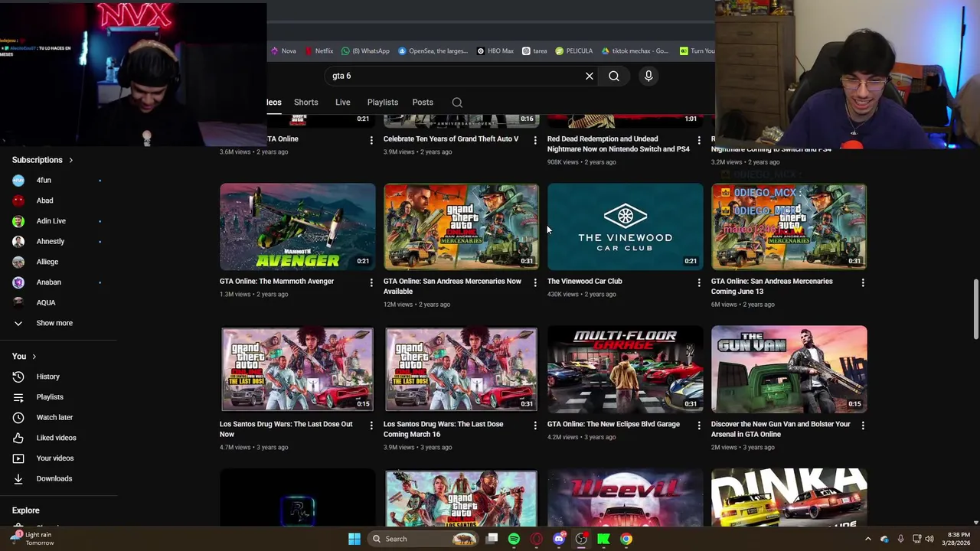Open options menu for 'Mercenaries Coming June 13'
980x551 pixels.
(863, 282)
